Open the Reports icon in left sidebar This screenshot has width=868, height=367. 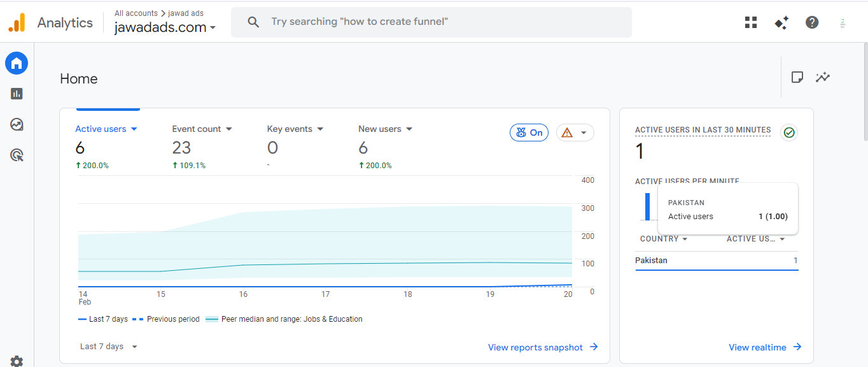click(x=17, y=94)
